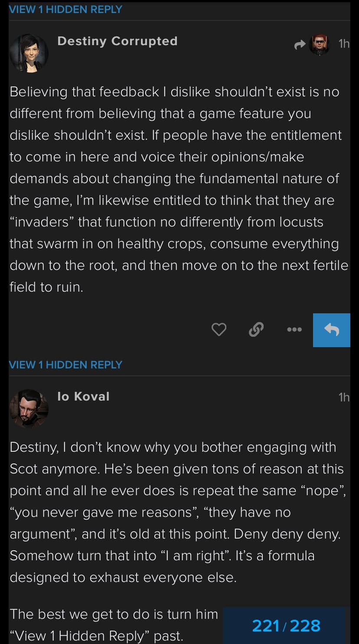Tap the small replied-to user avatar
359x644 pixels.
[x=320, y=44]
